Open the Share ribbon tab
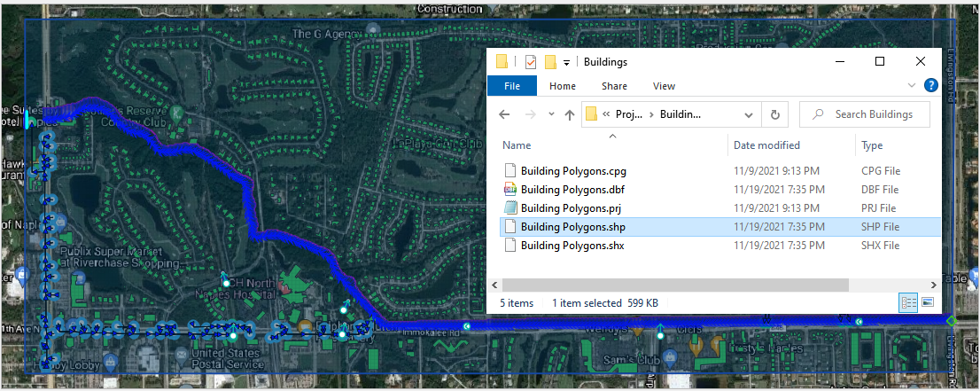Viewport: 980px width, 391px height. 614,86
